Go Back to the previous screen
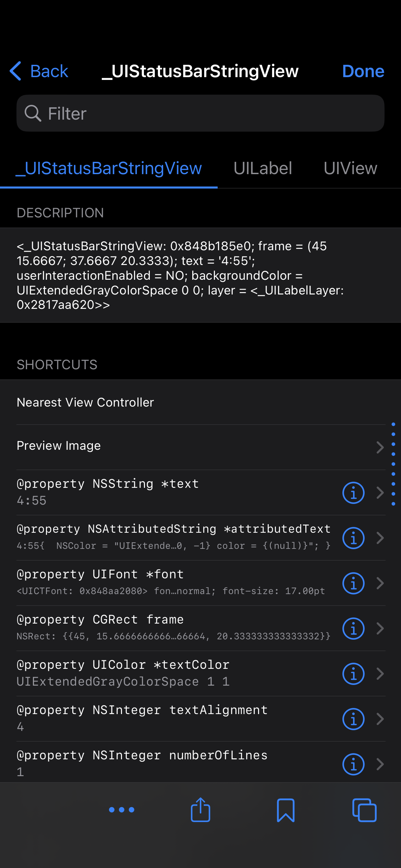The image size is (401, 868). point(39,71)
